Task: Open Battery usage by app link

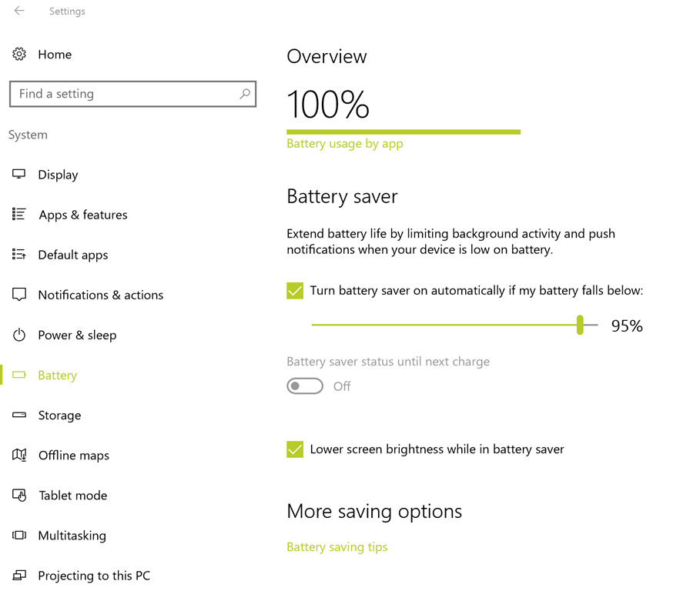Action: 344,144
